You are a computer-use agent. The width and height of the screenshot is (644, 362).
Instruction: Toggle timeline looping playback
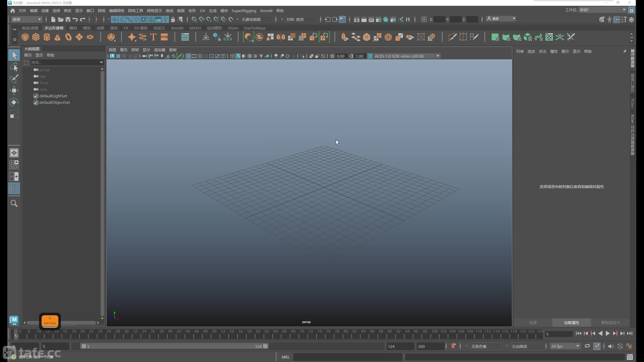click(587, 346)
